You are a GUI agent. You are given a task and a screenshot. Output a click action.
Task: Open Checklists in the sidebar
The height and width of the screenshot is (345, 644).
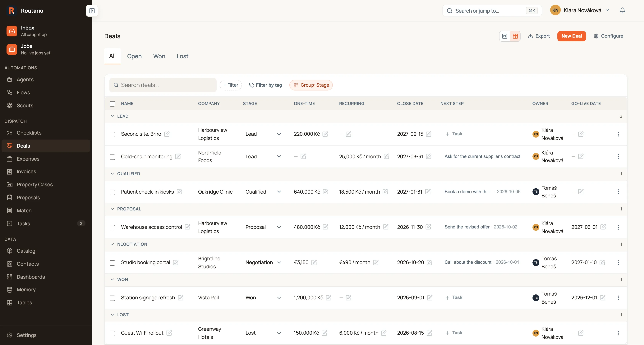tap(46, 133)
